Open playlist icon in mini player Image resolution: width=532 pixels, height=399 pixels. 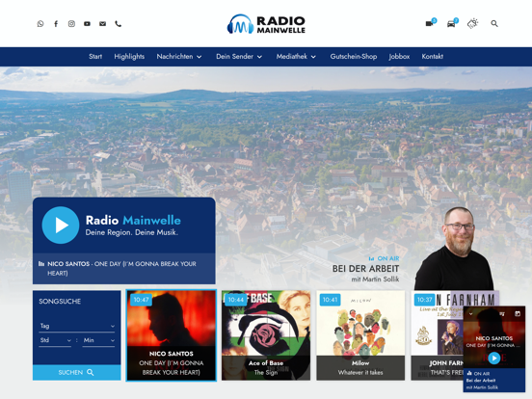point(501,314)
